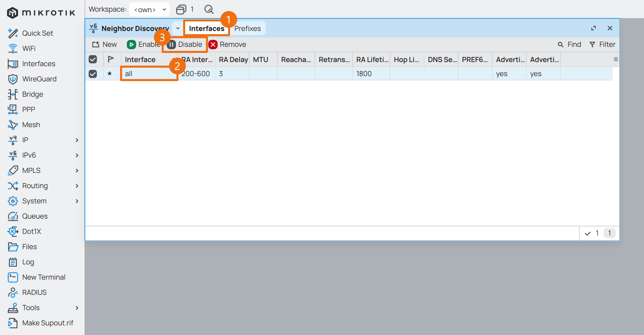644x335 pixels.
Task: Open the Neighbor Discovery title dropdown arrow
Action: click(178, 28)
